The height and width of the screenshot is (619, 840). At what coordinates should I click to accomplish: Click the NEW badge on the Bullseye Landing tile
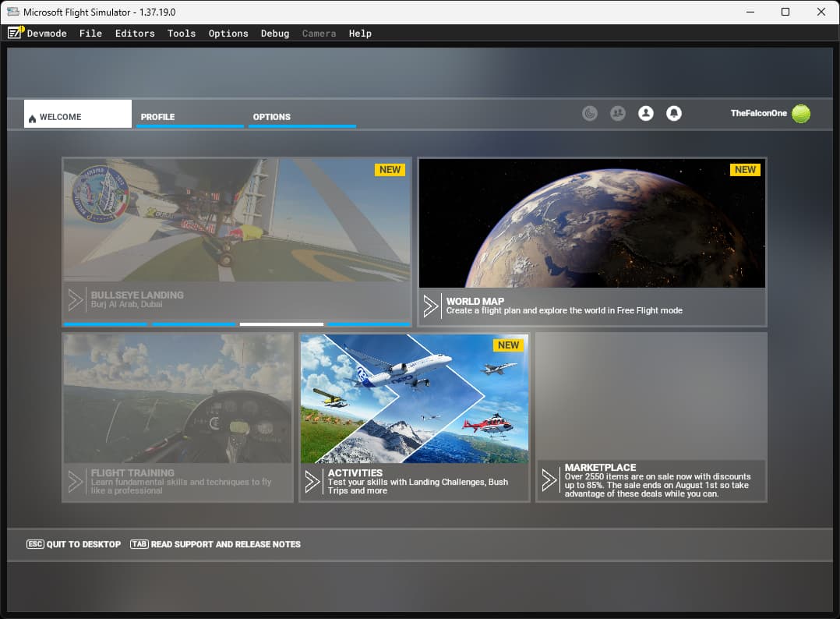click(390, 170)
